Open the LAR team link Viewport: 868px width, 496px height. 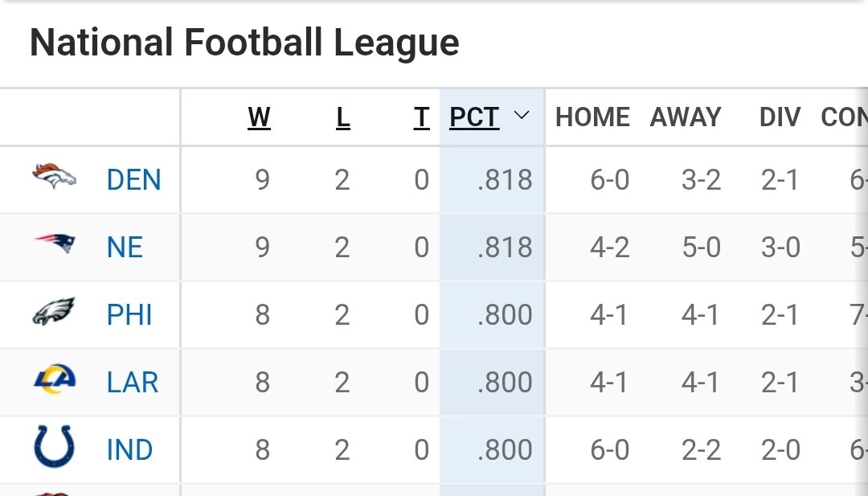(133, 383)
